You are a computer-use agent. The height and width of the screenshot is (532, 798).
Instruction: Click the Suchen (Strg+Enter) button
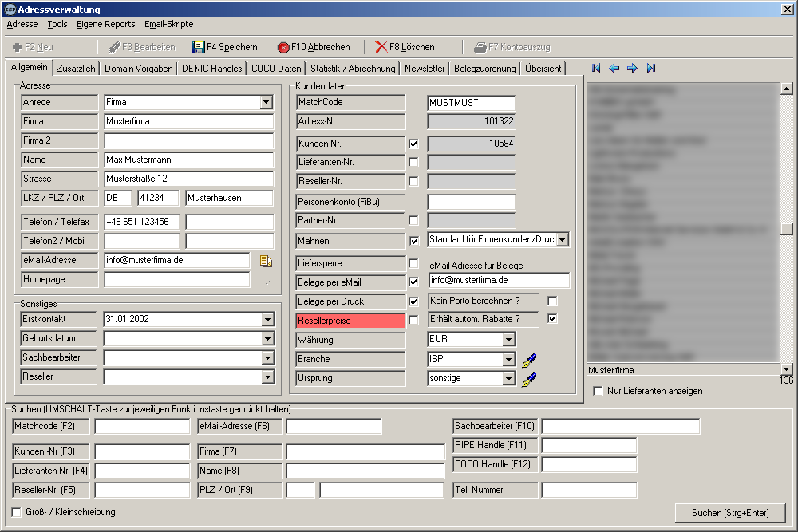point(729,512)
